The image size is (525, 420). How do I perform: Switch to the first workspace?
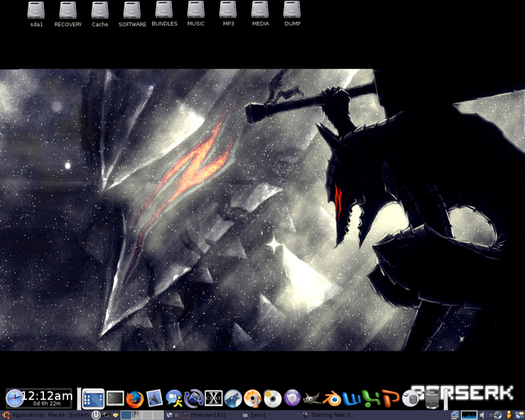coord(126,415)
